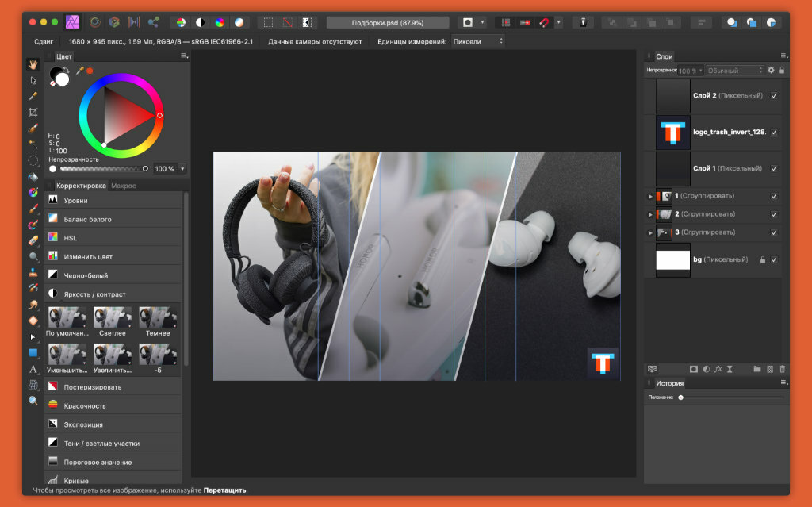Open the Экспозиция adjustment
Screen dimensions: 812x507
click(x=114, y=424)
